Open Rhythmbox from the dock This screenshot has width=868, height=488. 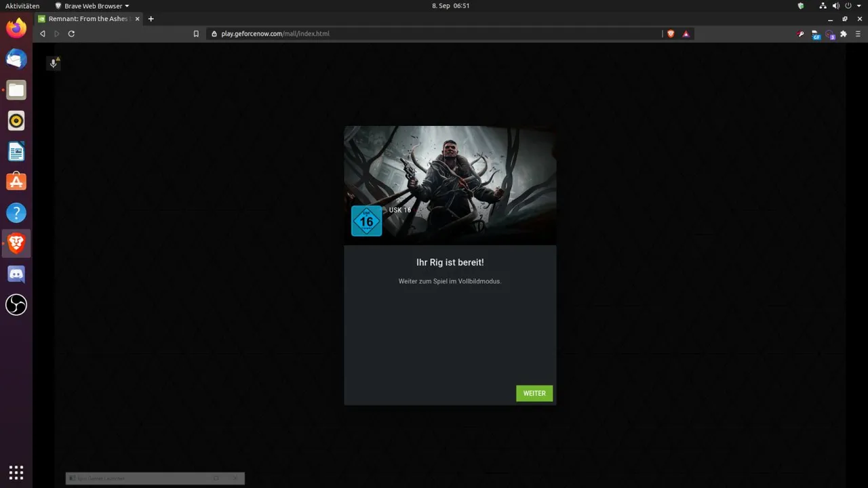tap(16, 121)
